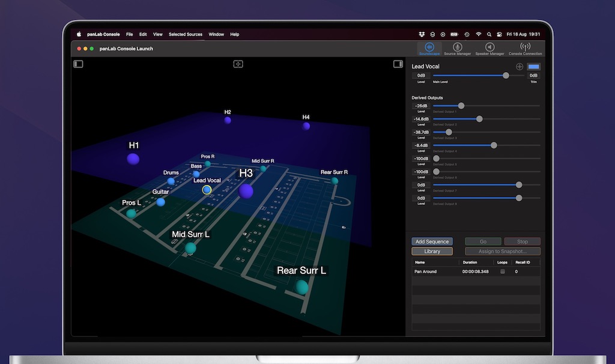Toggle the right sidebar panel icon
Screen dimensions: 615x364
pyautogui.click(x=398, y=64)
